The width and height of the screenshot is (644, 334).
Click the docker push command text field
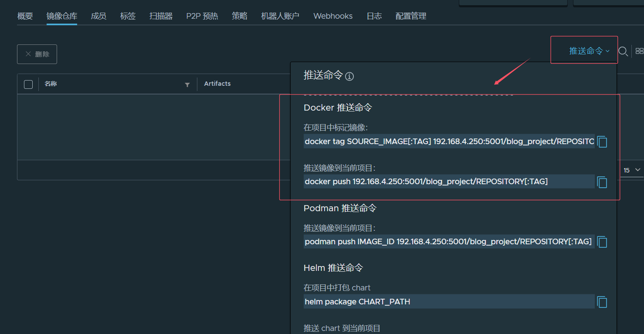[449, 182]
